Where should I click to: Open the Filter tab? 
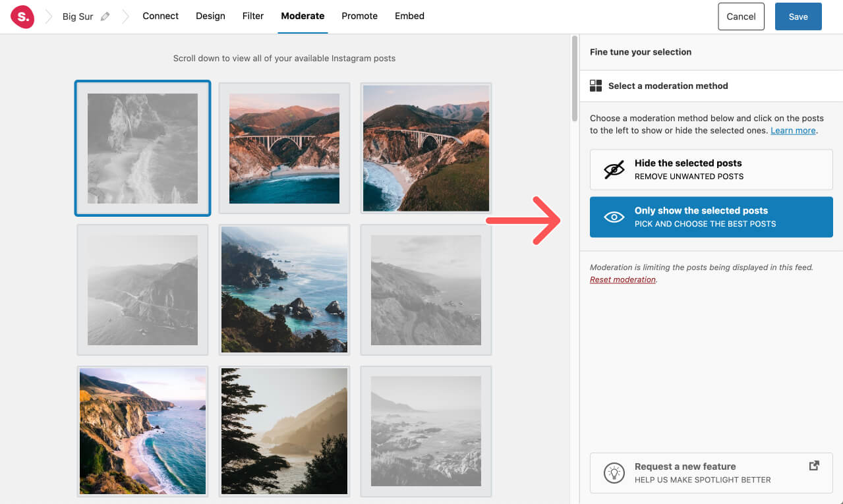click(253, 16)
